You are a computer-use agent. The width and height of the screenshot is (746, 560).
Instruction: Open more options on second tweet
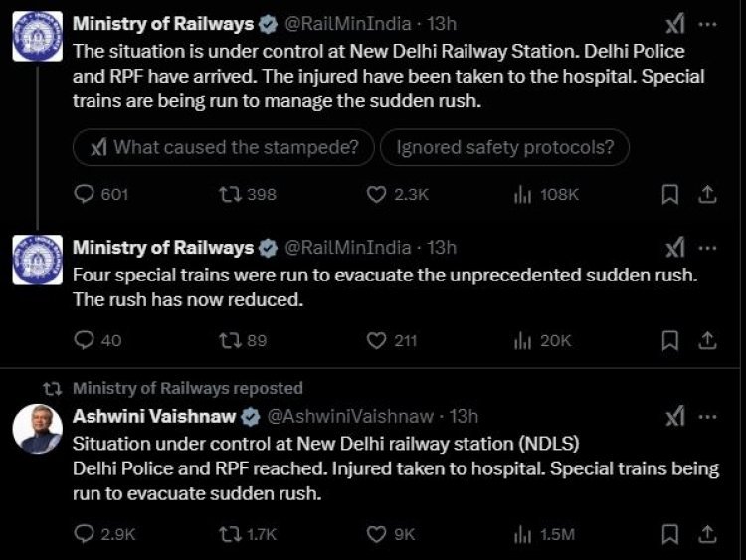[x=707, y=248]
